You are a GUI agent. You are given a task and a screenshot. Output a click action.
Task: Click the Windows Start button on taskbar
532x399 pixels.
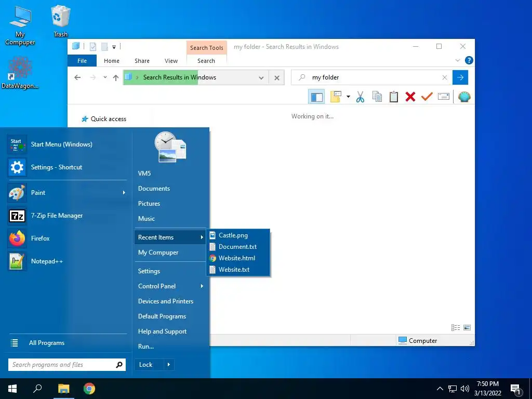click(x=12, y=389)
